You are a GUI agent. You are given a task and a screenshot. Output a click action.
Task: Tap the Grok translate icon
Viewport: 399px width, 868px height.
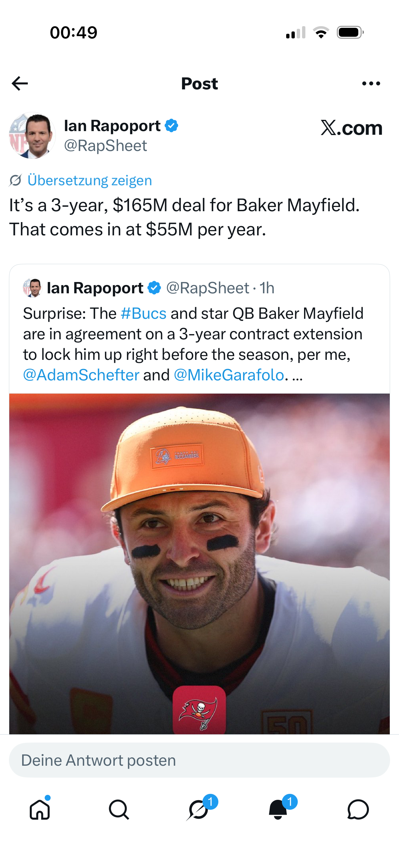[16, 180]
